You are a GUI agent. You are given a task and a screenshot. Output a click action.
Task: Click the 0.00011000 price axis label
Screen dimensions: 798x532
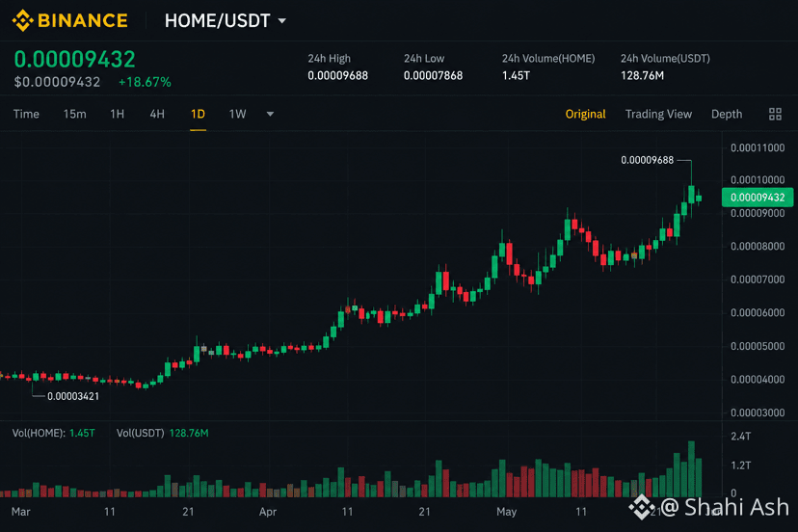click(758, 148)
